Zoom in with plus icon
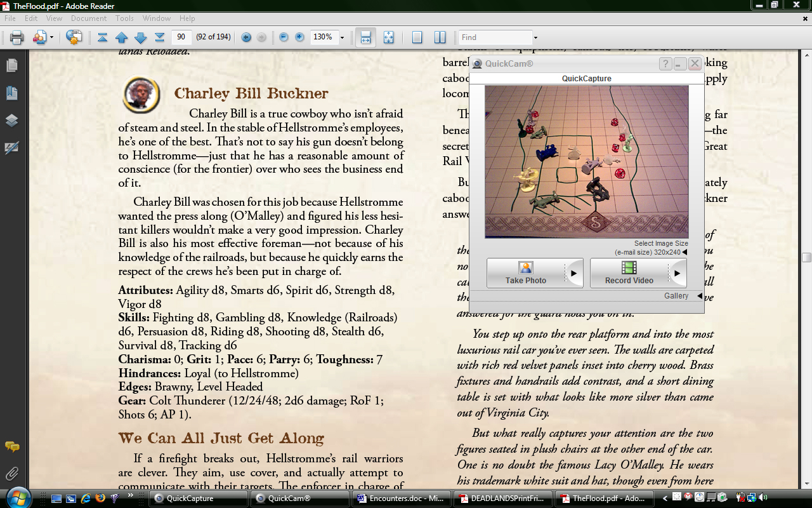 tap(299, 37)
